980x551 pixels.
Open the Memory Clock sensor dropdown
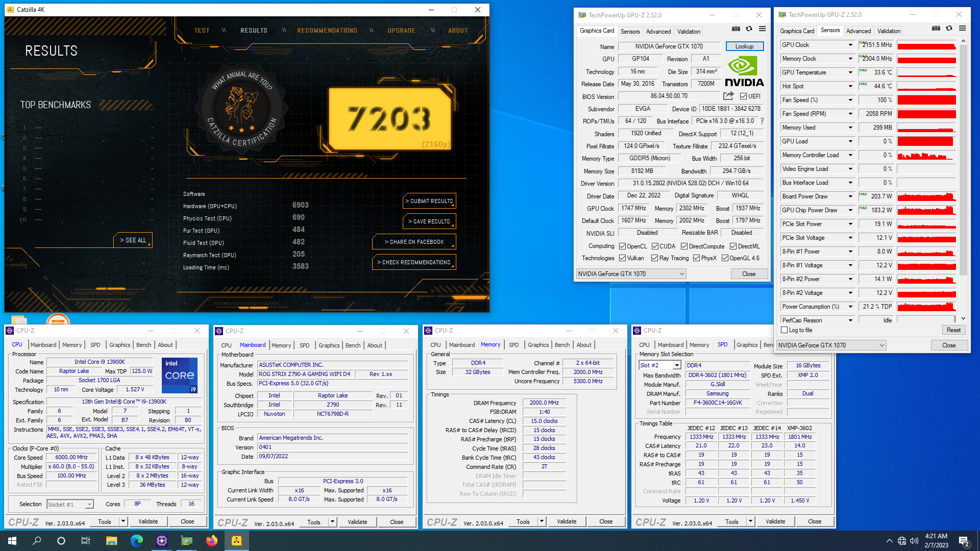coord(850,59)
